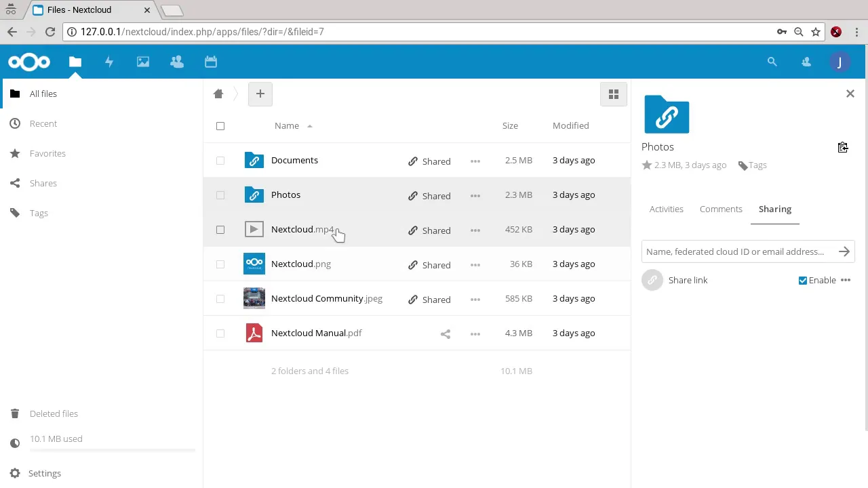Click the plus button to add new file
This screenshot has height=488, width=868.
(260, 94)
